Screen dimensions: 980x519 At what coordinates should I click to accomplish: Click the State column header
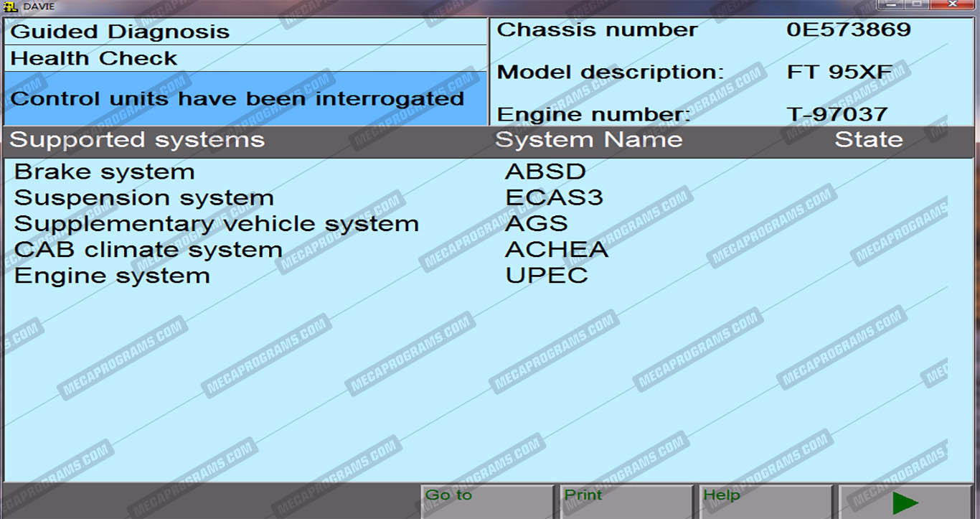(868, 140)
